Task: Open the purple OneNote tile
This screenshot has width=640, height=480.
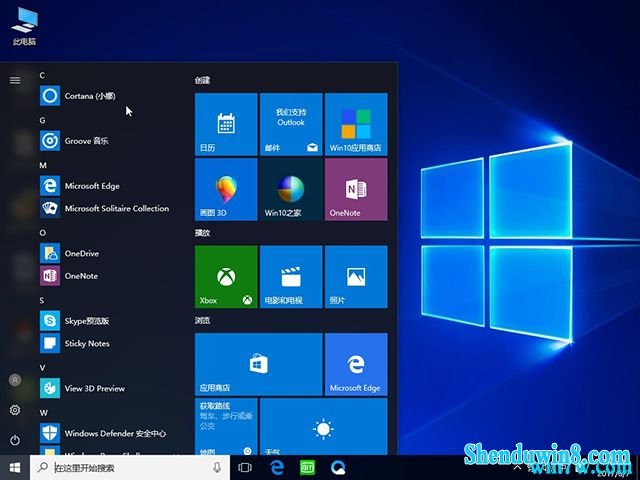Action: [x=356, y=189]
